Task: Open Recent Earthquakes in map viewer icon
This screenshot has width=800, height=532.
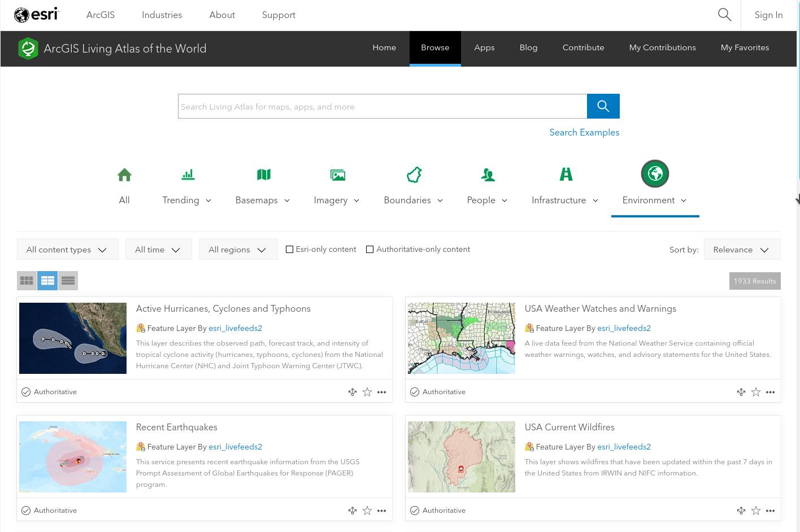Action: [x=353, y=511]
